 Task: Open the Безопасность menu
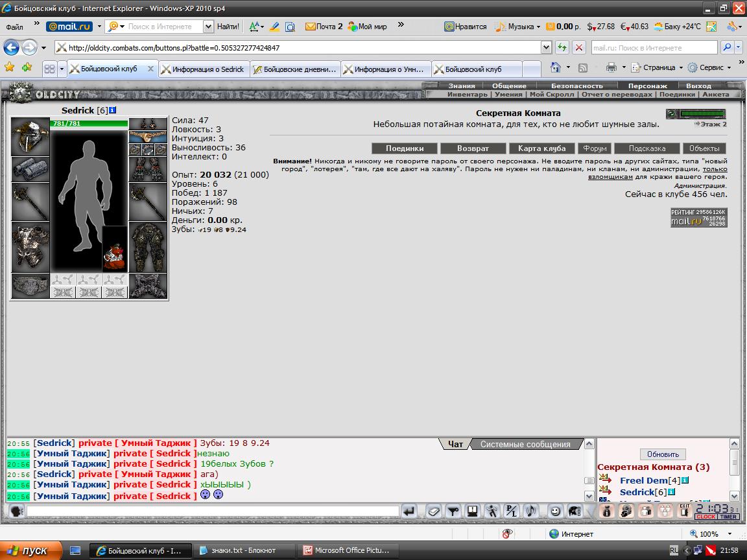tap(577, 86)
